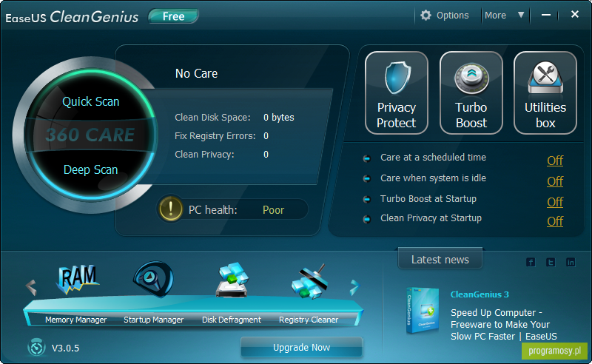Open the CleanGenius 3 news link

(x=480, y=294)
